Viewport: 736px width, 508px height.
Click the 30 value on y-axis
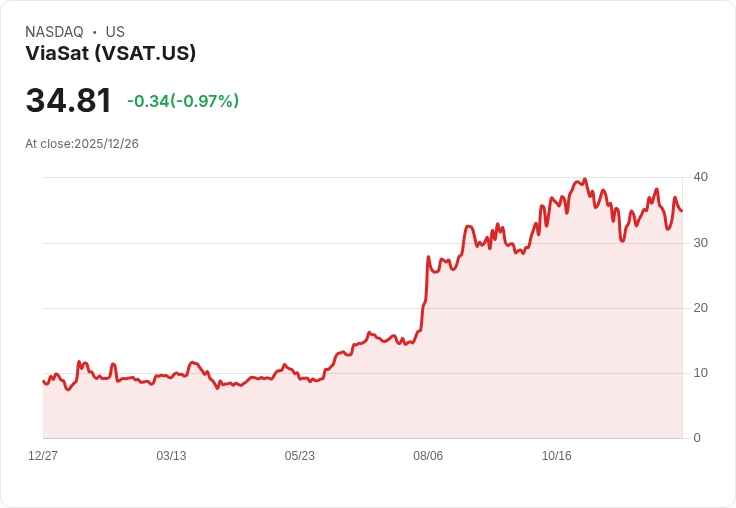(700, 243)
